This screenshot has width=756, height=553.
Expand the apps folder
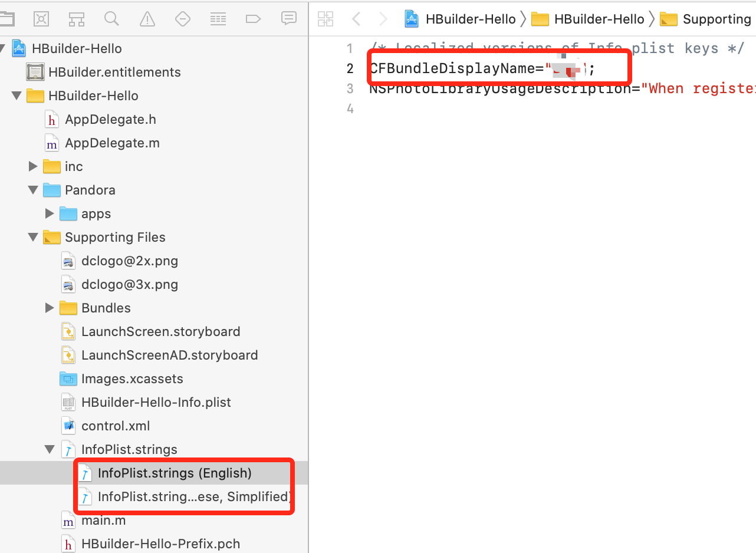pos(50,213)
